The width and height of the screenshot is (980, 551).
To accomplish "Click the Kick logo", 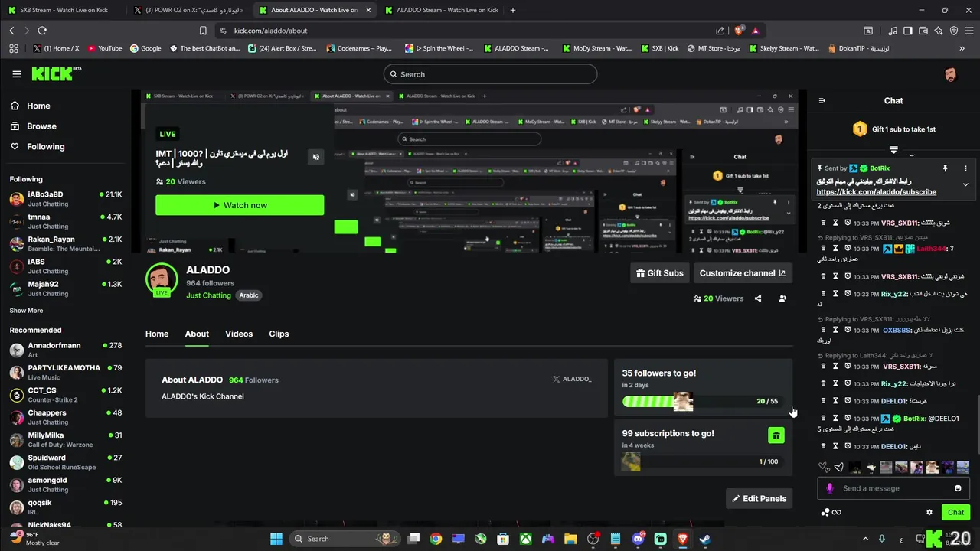I will 55,73.
